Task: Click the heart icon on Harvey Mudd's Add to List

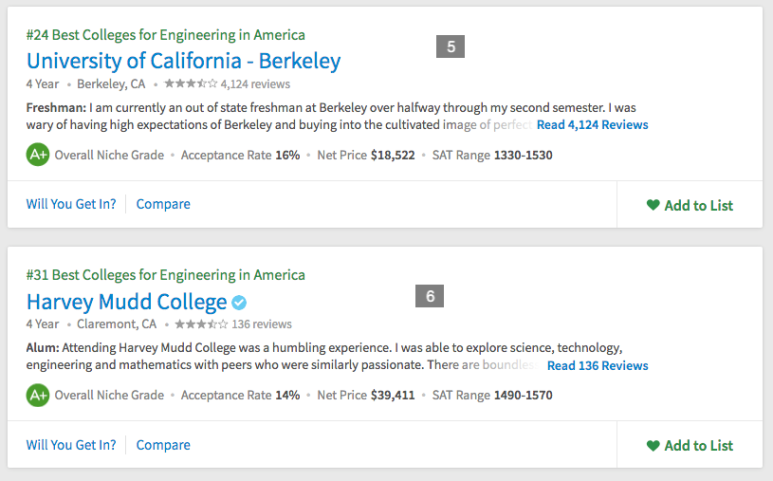Action: tap(653, 445)
